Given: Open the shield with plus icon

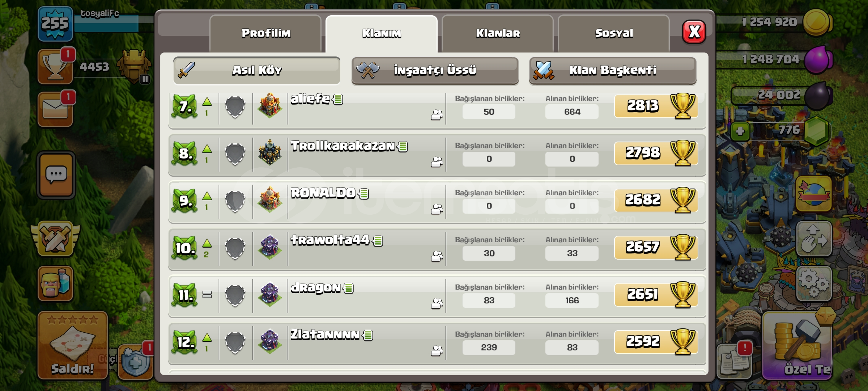Looking at the screenshot, I should coord(135,362).
